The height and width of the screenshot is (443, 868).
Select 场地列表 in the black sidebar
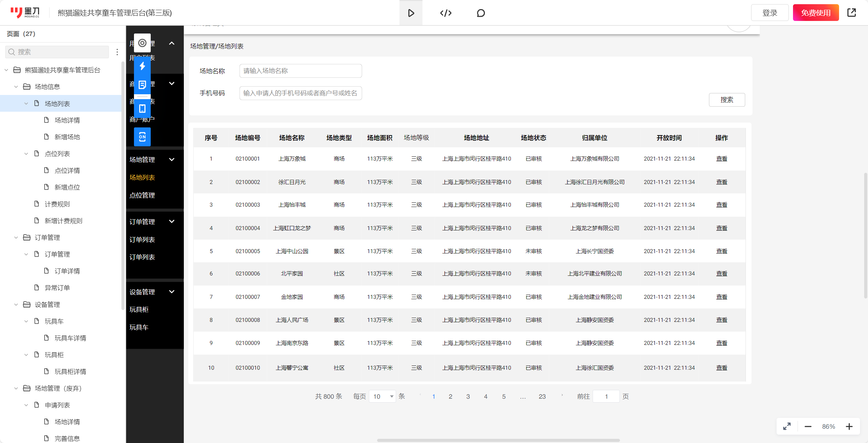142,177
